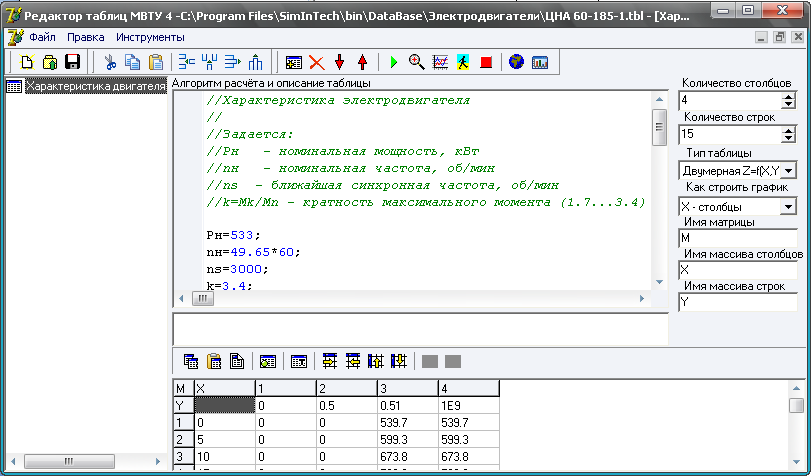Image resolution: width=811 pixels, height=476 pixels.
Task: Open the table type dropdown
Action: [x=788, y=171]
